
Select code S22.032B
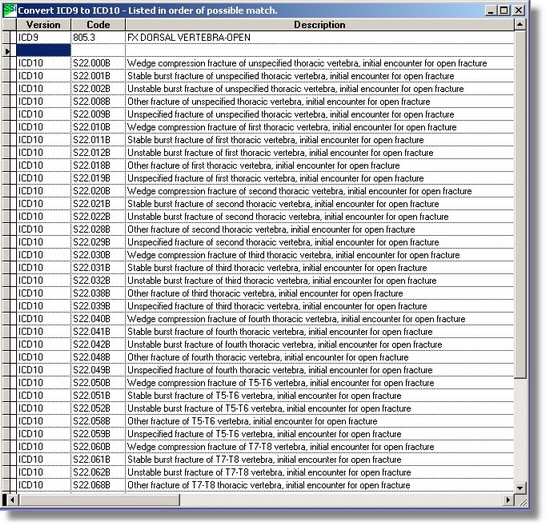click(x=98, y=281)
